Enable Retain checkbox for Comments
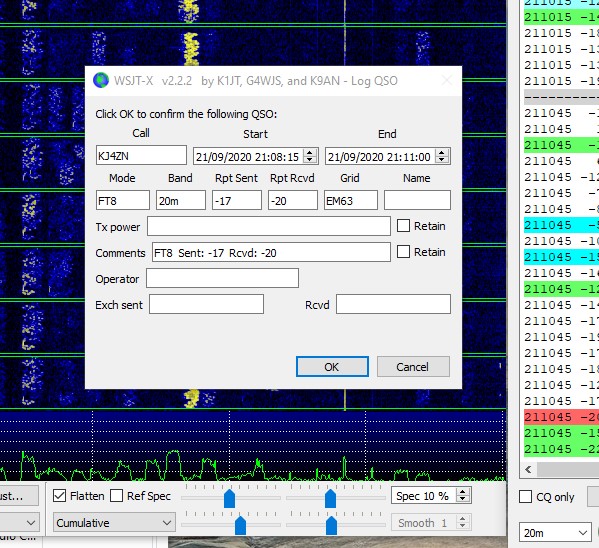 coord(403,252)
